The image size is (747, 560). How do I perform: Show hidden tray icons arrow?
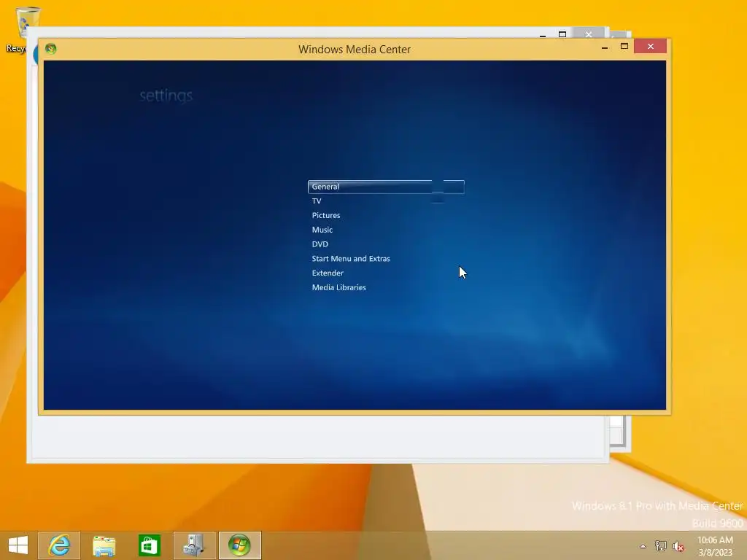pyautogui.click(x=643, y=546)
